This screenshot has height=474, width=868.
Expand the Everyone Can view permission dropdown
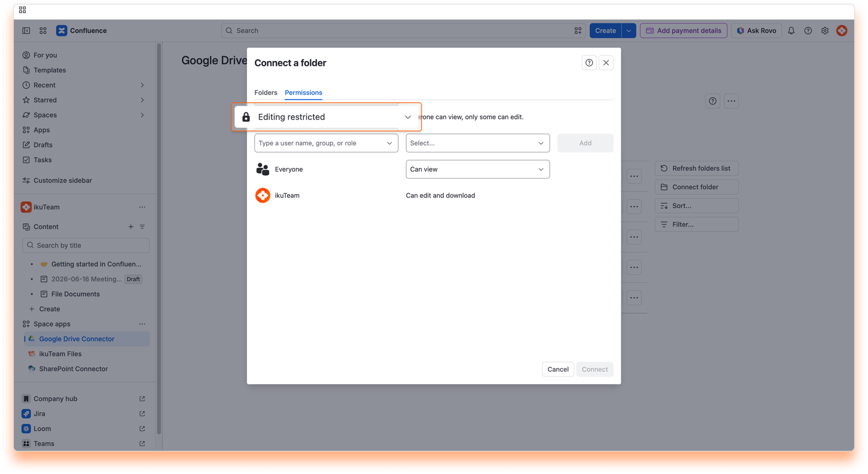[477, 169]
